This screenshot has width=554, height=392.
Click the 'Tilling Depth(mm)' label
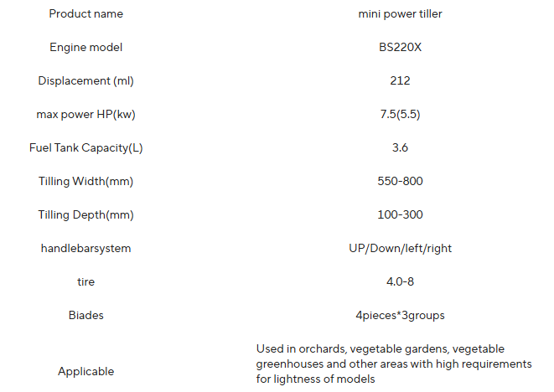pos(85,215)
